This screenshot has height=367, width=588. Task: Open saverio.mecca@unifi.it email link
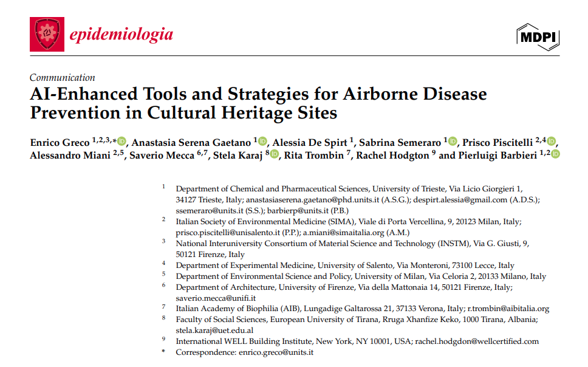216,298
